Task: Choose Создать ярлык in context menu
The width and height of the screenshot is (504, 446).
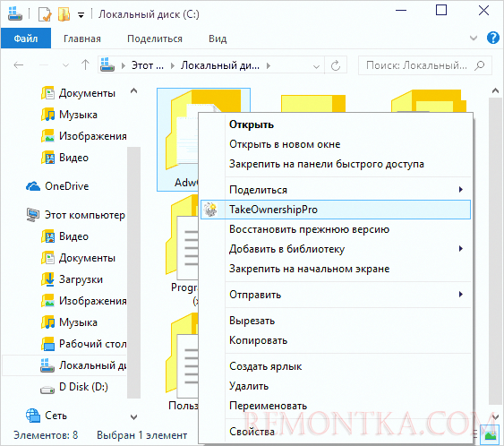Action: 336,366
